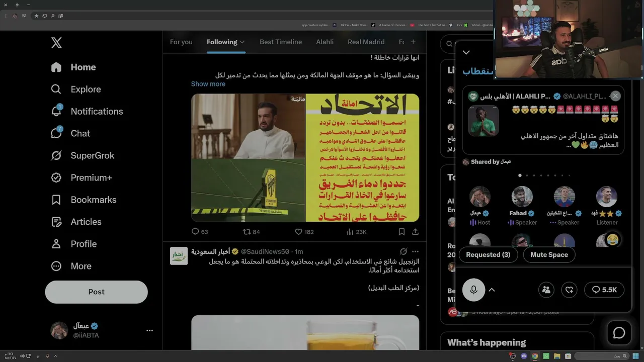Like the post with 182 likes
The height and width of the screenshot is (362, 644).
tap(298, 232)
